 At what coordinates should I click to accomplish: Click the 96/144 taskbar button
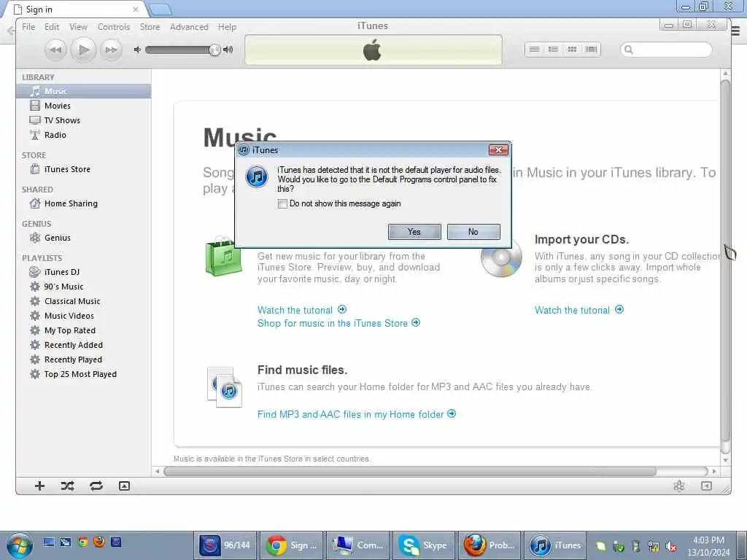click(x=225, y=545)
